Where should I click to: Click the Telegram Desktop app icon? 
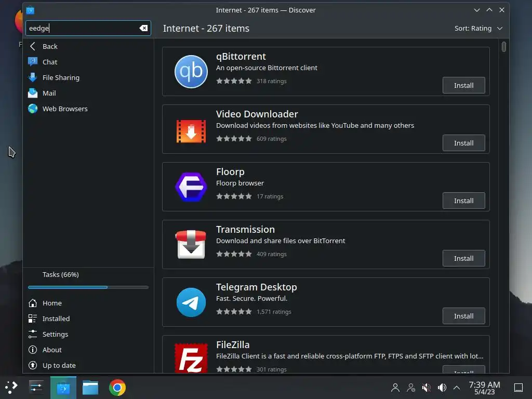(191, 302)
